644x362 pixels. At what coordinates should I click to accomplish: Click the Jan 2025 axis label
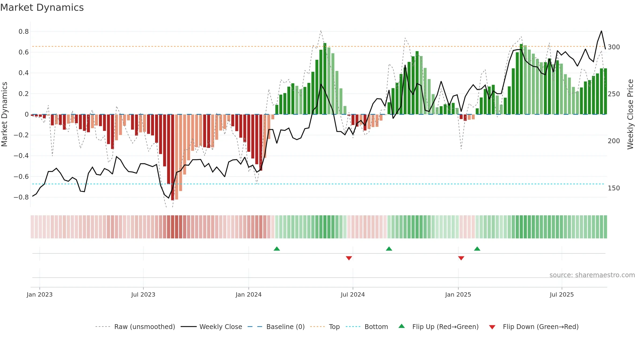[x=458, y=294]
